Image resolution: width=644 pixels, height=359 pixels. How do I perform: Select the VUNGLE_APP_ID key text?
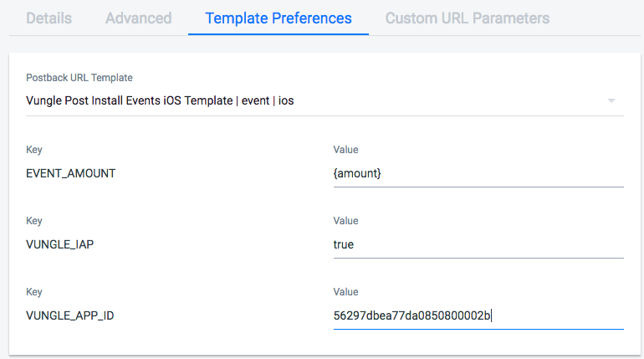click(x=69, y=315)
